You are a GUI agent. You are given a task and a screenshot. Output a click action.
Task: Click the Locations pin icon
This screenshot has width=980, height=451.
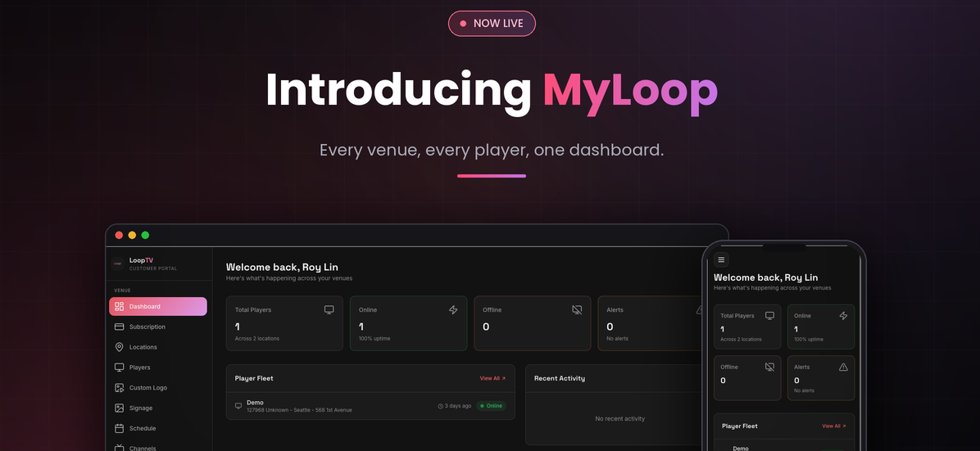(x=120, y=347)
